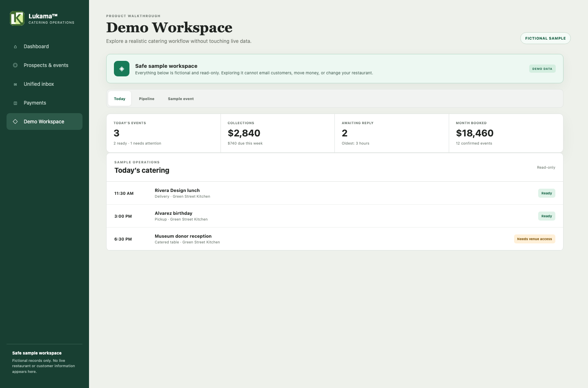Click the Payments card icon
Viewport: 588px width, 388px height.
coord(15,103)
